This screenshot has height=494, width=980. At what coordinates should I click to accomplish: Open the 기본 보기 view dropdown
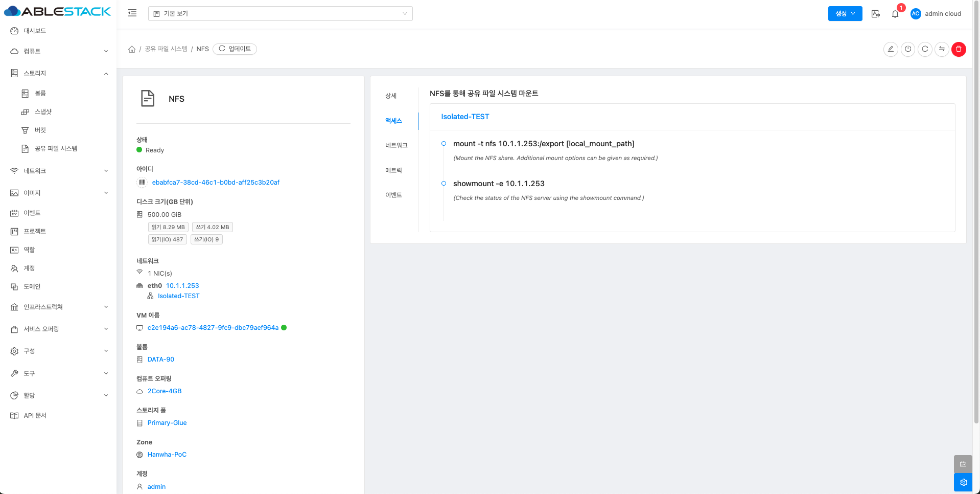(280, 14)
